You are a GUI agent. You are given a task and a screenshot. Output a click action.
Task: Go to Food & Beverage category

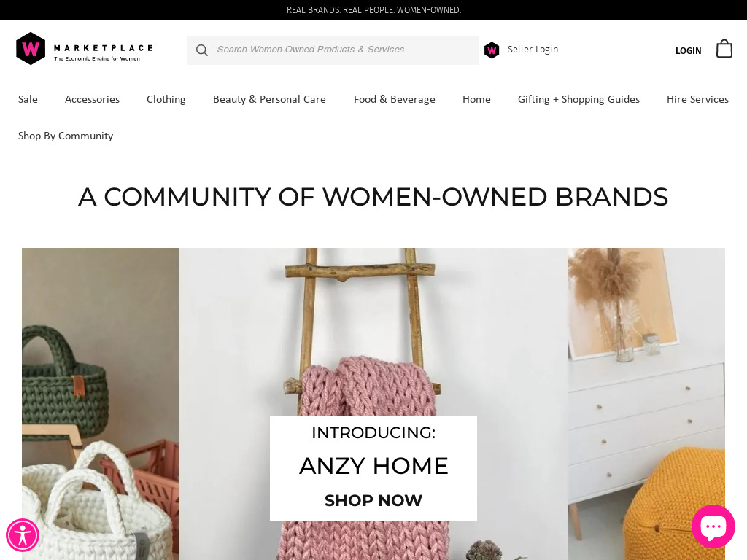pyautogui.click(x=395, y=99)
